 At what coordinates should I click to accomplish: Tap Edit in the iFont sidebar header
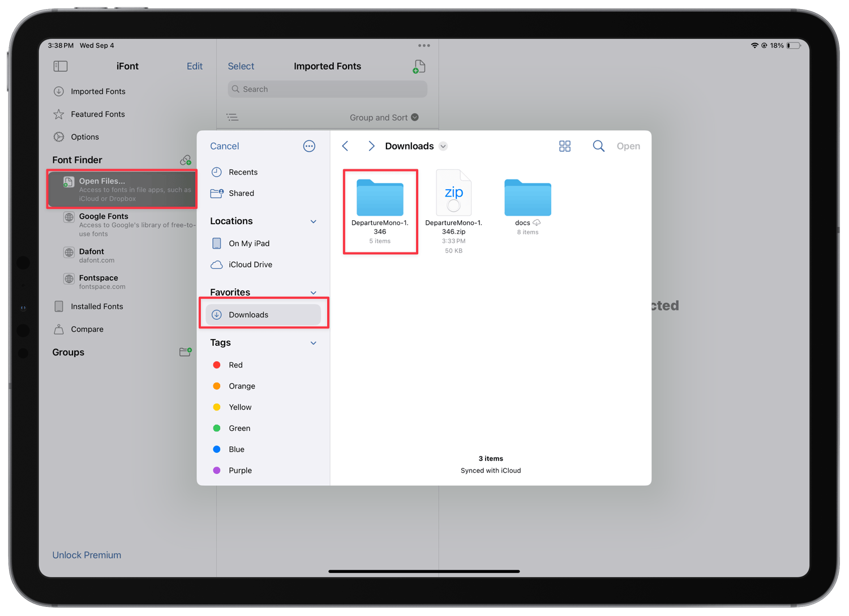pos(194,66)
